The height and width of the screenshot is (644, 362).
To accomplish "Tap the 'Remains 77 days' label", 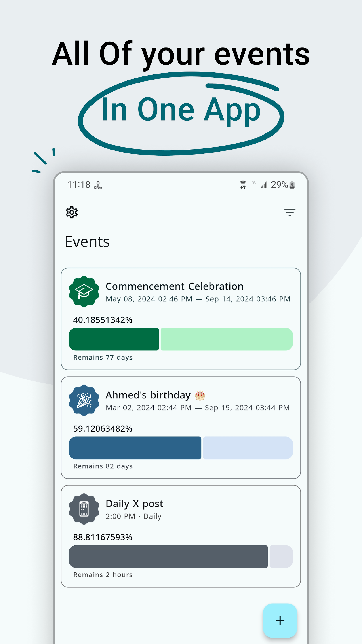I will pyautogui.click(x=103, y=358).
